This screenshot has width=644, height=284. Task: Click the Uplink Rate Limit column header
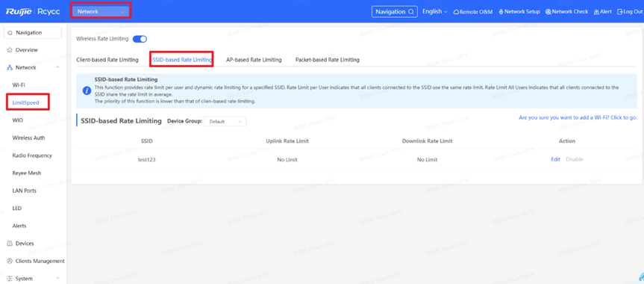pos(287,141)
